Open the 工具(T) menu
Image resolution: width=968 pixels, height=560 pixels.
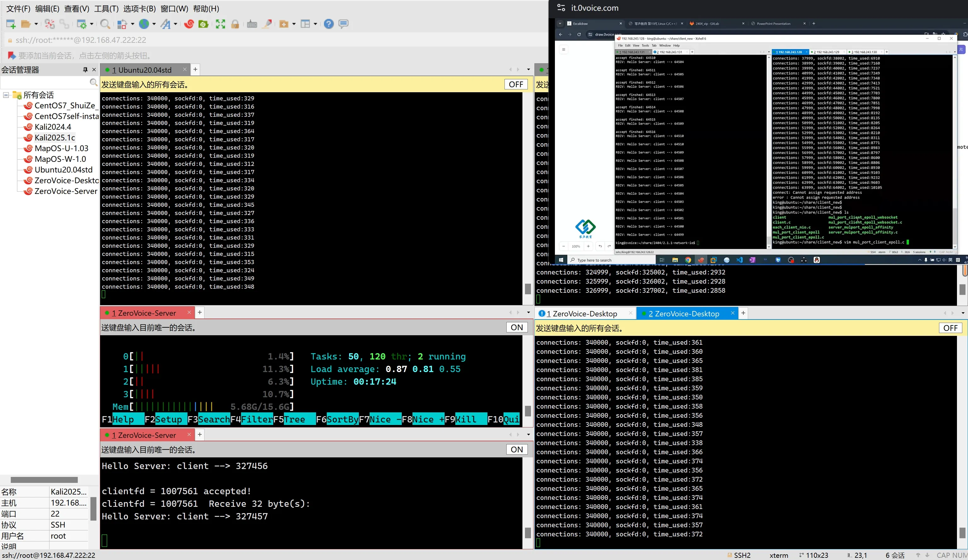click(107, 8)
